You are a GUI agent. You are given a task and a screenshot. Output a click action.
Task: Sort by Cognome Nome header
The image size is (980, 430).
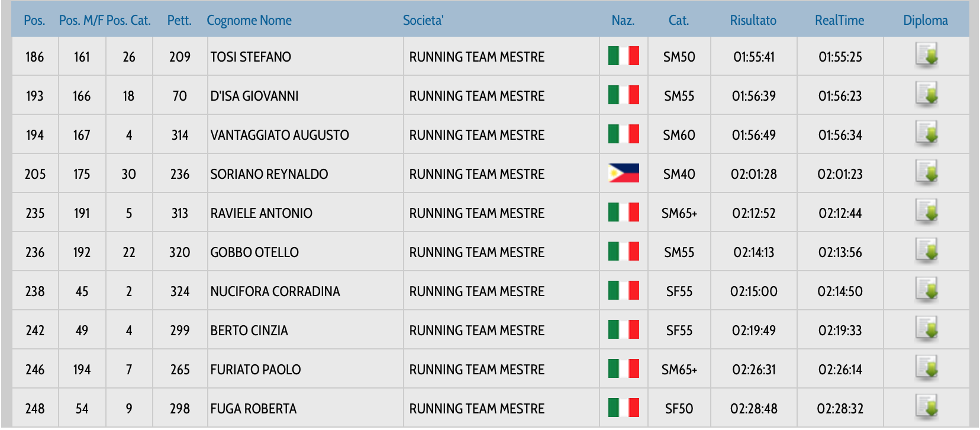(249, 21)
